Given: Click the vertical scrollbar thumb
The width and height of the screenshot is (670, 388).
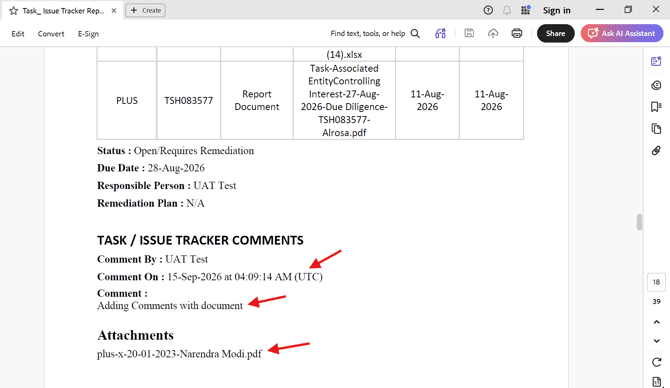Looking at the screenshot, I should tap(639, 222).
